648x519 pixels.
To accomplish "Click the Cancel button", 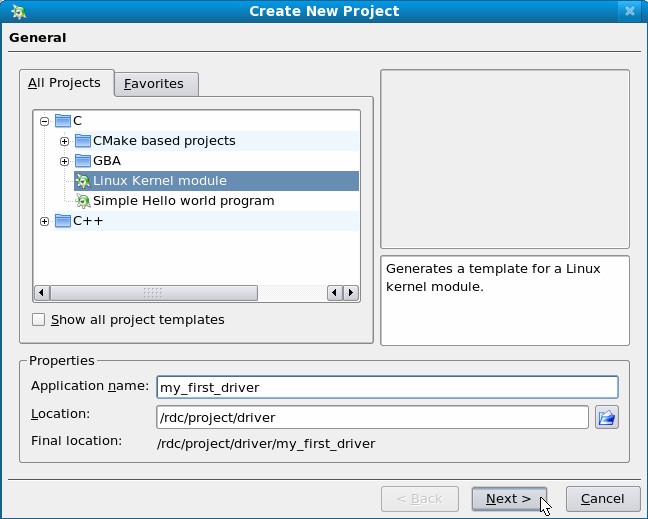I will pyautogui.click(x=602, y=499).
